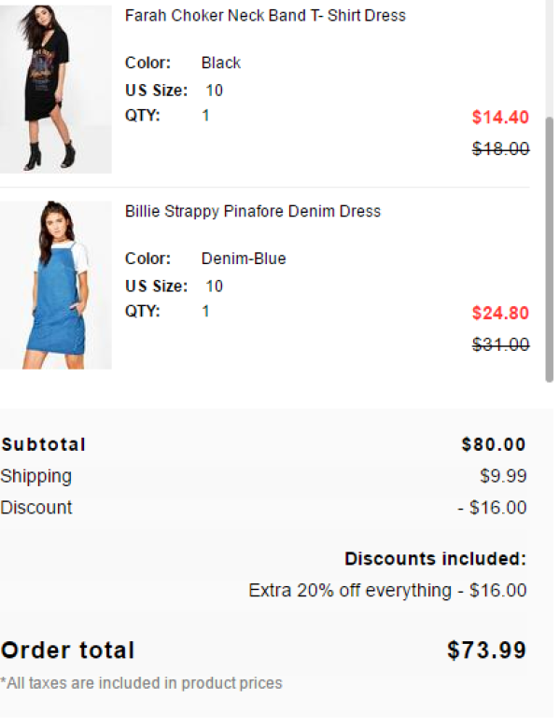Click the Subtotal label
The height and width of the screenshot is (728, 560).
tap(43, 444)
